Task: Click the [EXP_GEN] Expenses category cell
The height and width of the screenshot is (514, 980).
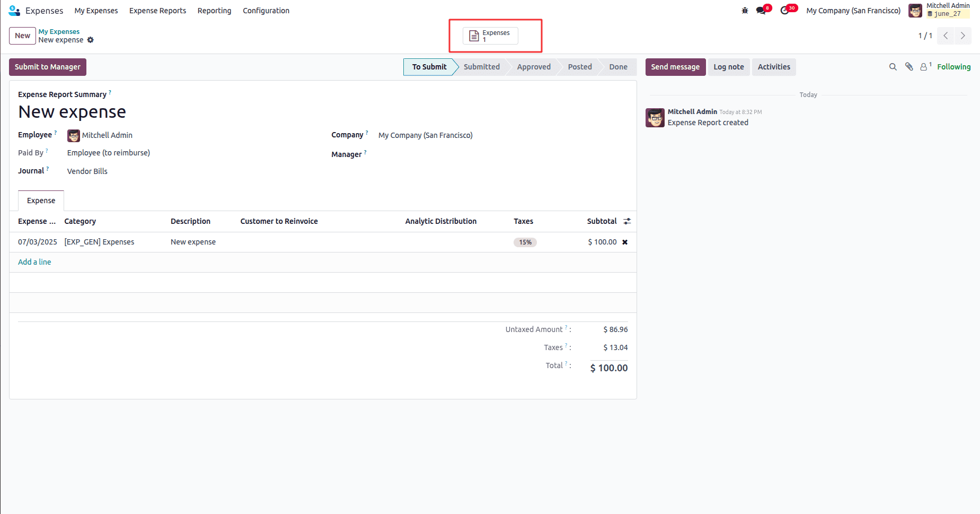Action: (x=99, y=242)
